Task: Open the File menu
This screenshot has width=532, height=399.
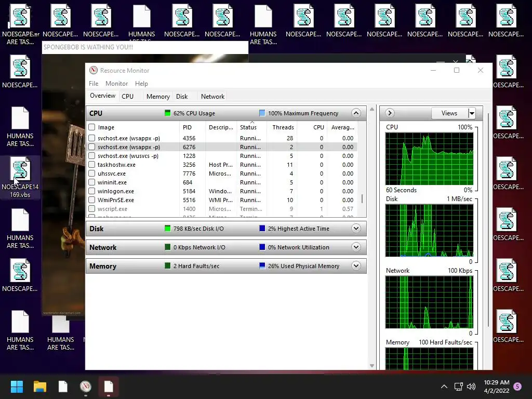Action: click(x=94, y=84)
